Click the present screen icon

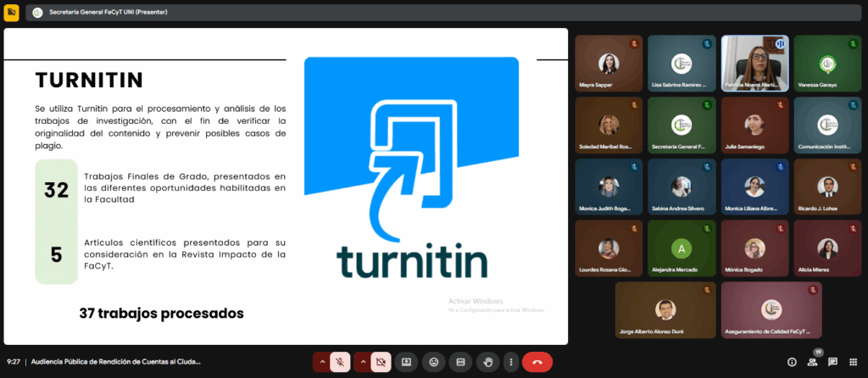tap(406, 362)
